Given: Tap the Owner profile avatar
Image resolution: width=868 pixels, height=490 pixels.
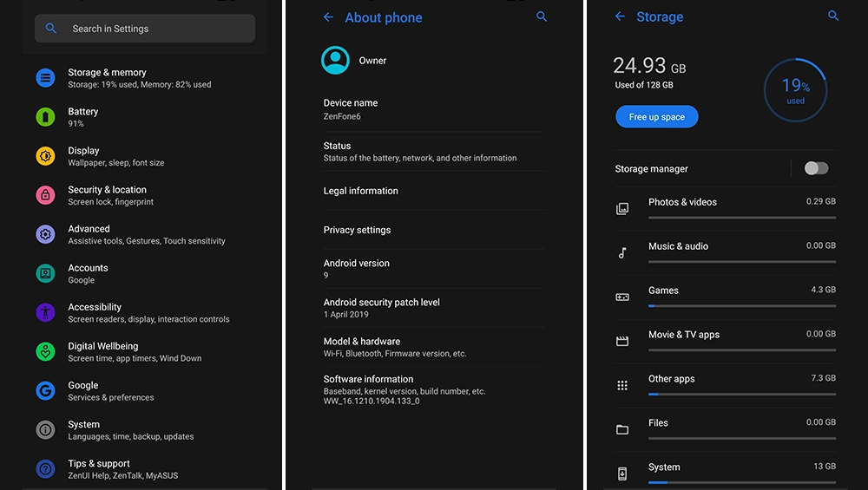Looking at the screenshot, I should [335, 60].
